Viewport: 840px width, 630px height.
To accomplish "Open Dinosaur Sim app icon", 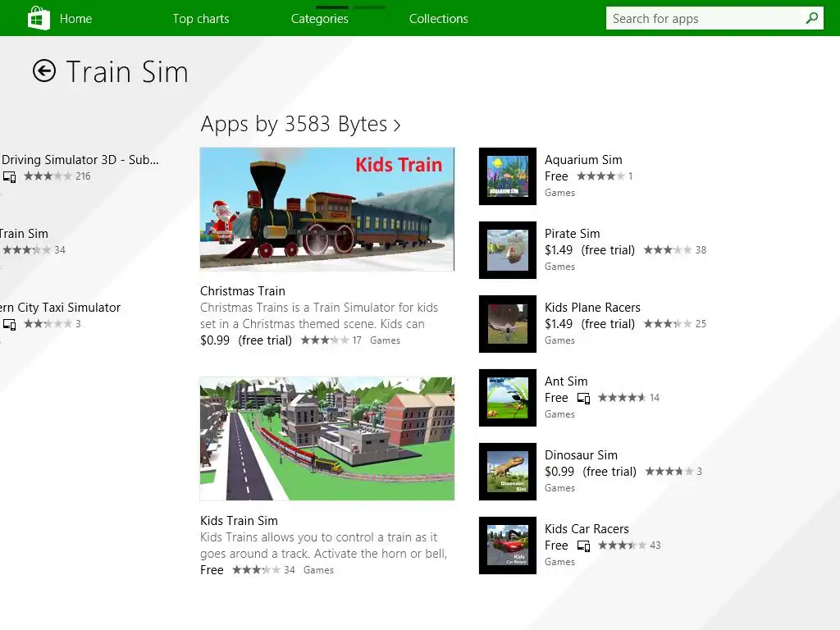I will click(x=507, y=472).
